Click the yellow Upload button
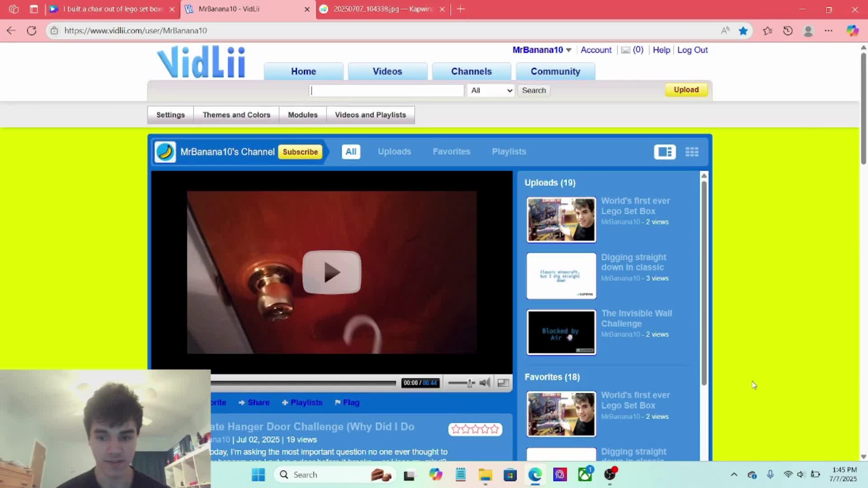Viewport: 868px width, 488px height. click(x=686, y=90)
